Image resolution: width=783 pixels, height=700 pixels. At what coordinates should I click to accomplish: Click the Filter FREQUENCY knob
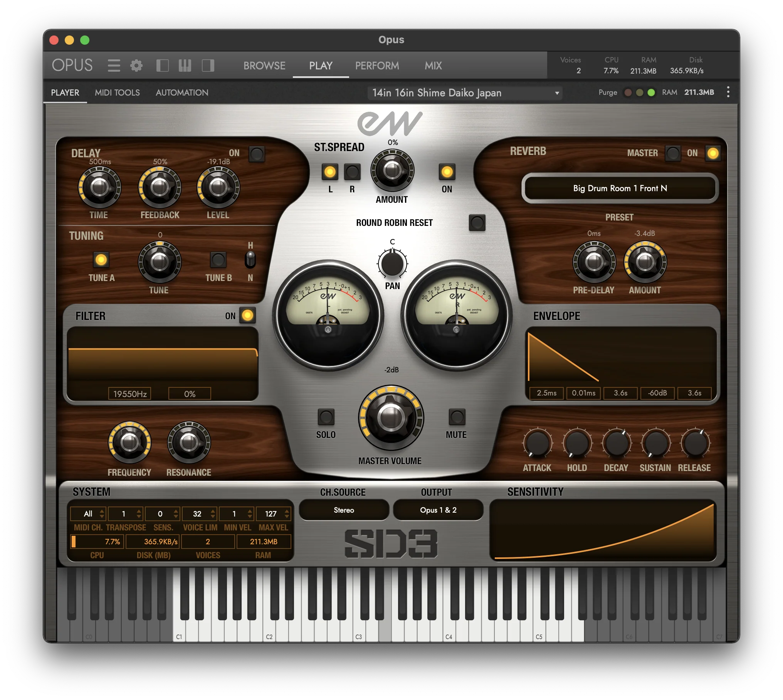129,443
